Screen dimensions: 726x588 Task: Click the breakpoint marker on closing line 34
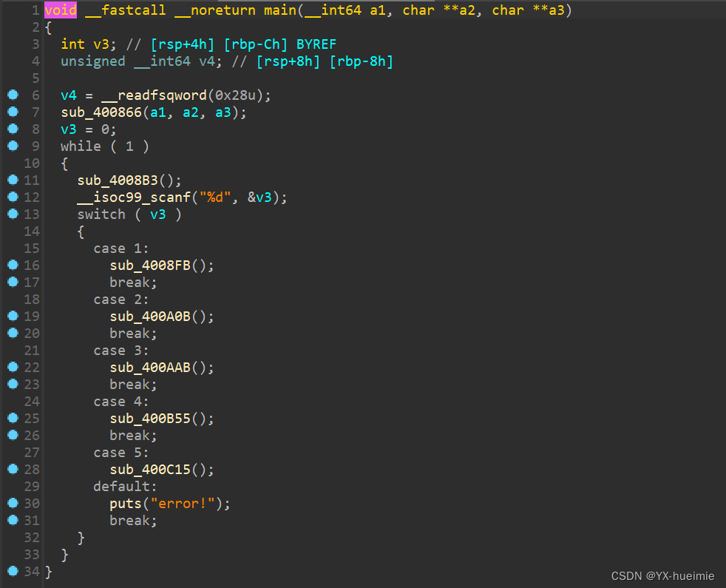tap(12, 571)
